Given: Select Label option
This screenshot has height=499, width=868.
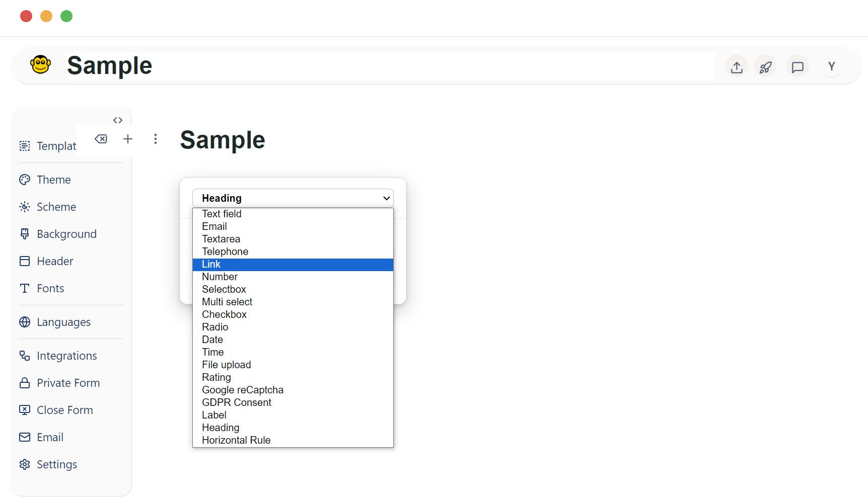Looking at the screenshot, I should tap(293, 415).
